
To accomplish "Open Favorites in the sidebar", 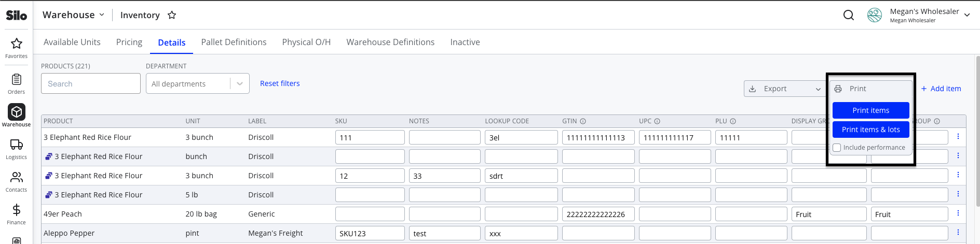I will coord(17,48).
